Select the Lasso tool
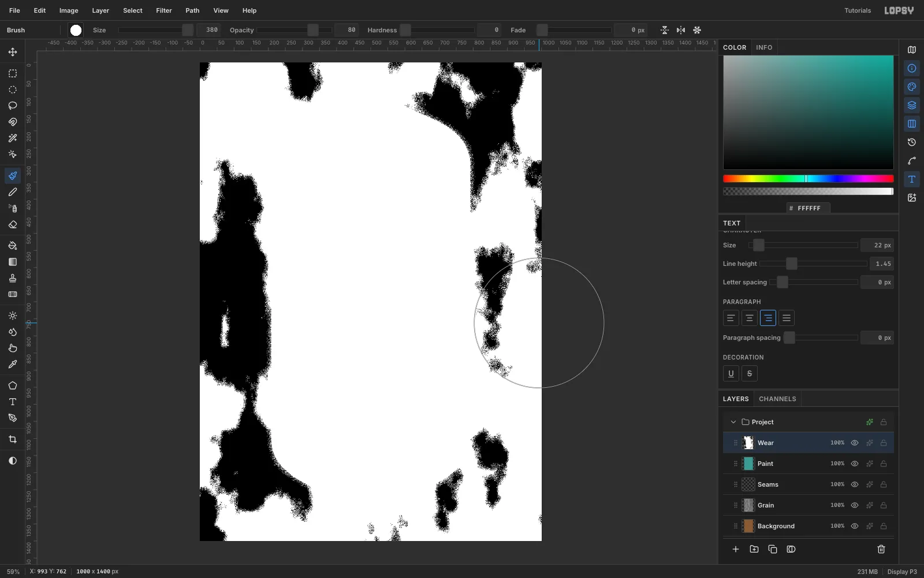924x578 pixels. pos(13,106)
